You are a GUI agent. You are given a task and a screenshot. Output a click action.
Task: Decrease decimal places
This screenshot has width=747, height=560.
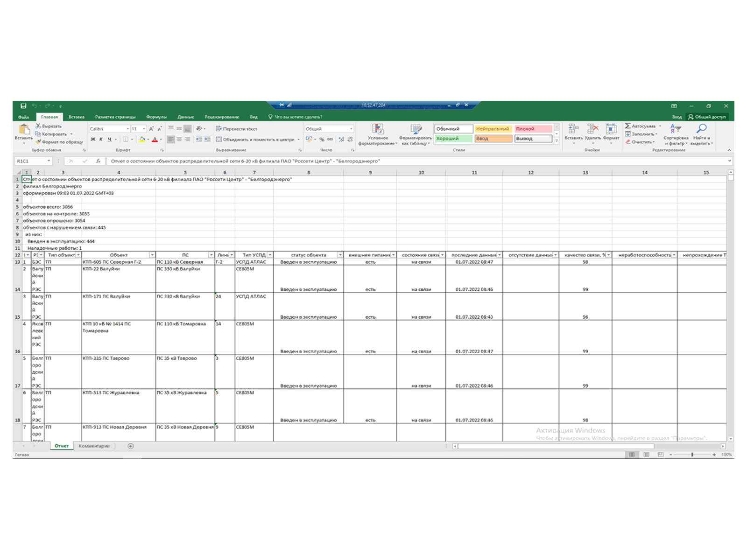click(x=350, y=139)
